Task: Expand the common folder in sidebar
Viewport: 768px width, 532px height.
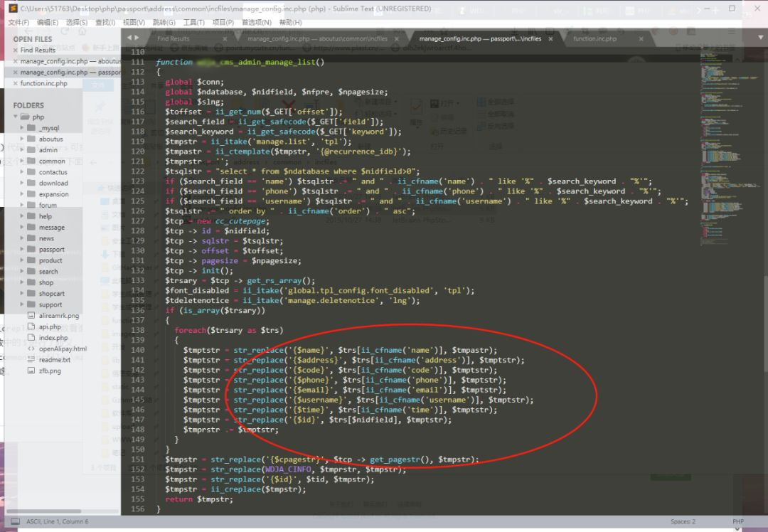Action: pos(23,161)
